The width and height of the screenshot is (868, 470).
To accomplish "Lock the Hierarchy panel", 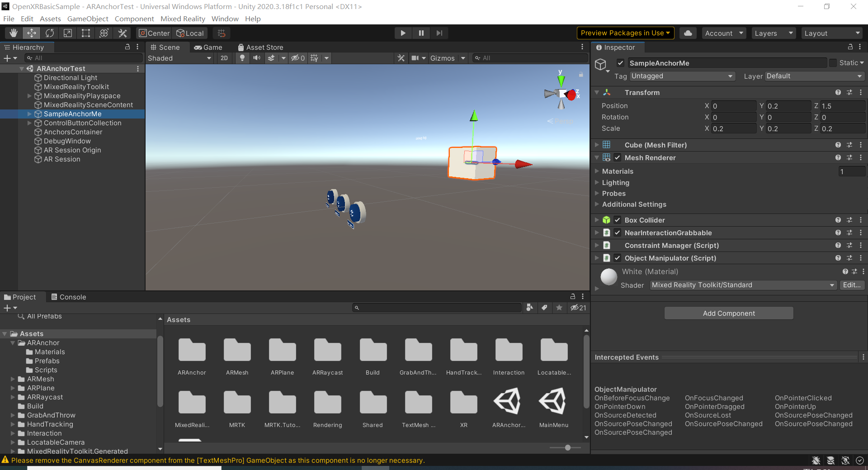I will click(127, 47).
